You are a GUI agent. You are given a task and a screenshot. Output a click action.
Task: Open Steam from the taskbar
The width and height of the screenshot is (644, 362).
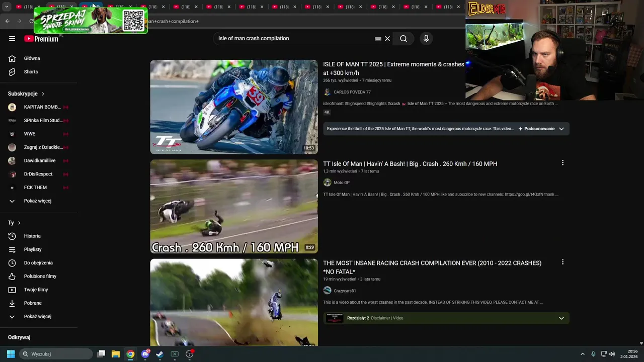[159, 354]
